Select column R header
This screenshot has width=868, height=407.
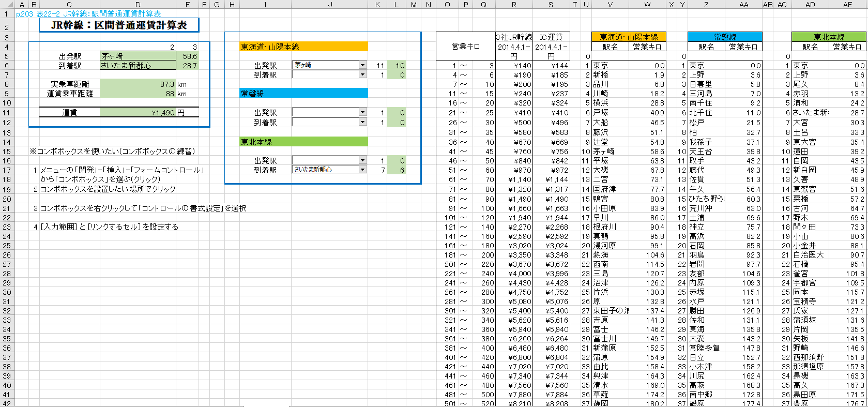point(514,5)
